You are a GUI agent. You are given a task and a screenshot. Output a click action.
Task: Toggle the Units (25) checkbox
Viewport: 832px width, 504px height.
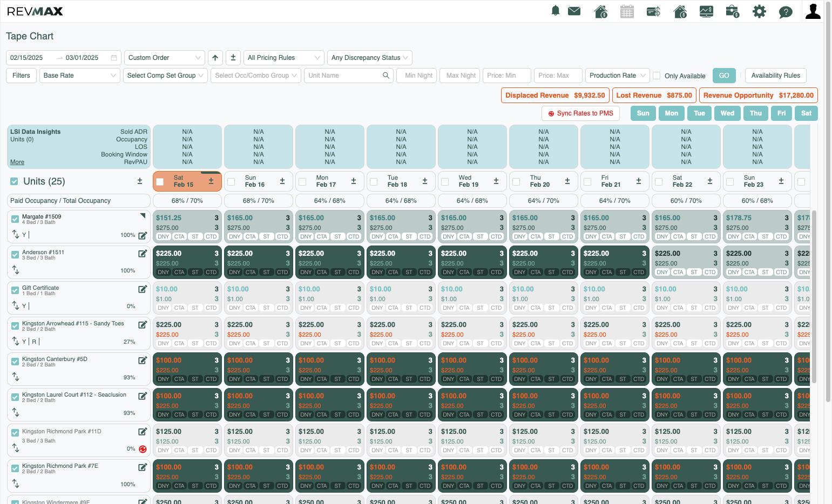(14, 181)
